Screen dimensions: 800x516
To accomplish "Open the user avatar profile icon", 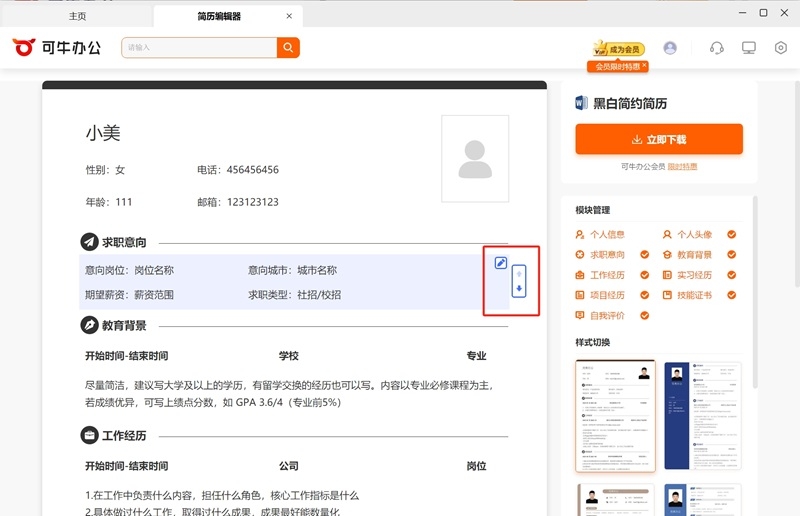I will (x=670, y=48).
